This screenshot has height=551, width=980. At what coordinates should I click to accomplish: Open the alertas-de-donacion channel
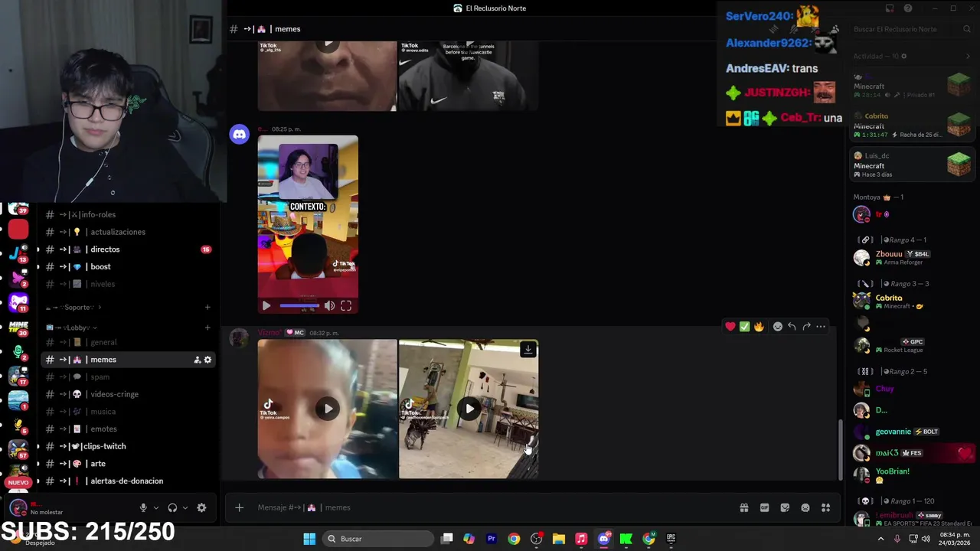click(x=128, y=481)
